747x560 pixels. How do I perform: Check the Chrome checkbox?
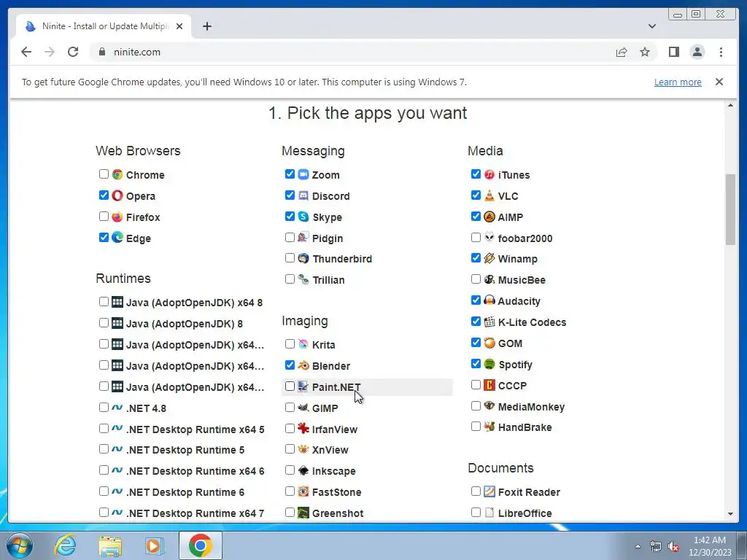[104, 174]
